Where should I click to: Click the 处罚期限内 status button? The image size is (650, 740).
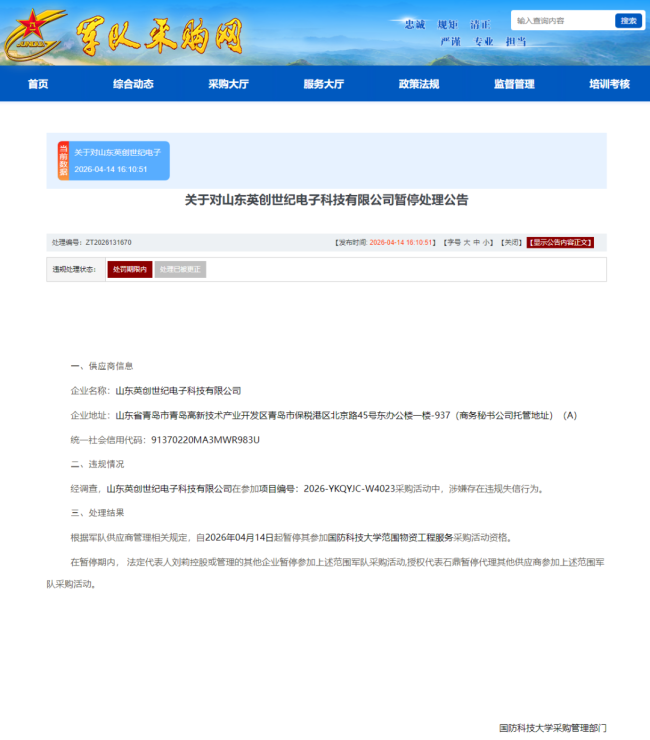[x=130, y=269]
